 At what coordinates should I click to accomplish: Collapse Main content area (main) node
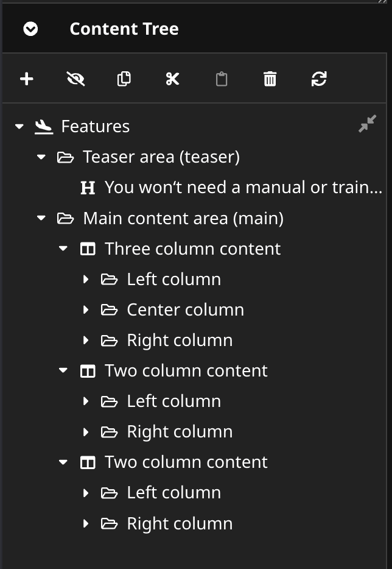click(41, 218)
